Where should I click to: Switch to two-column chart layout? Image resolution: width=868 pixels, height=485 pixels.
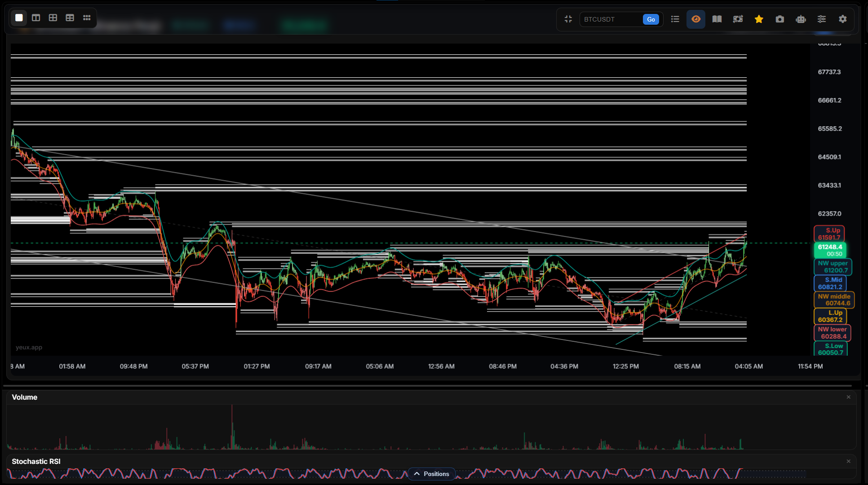36,18
